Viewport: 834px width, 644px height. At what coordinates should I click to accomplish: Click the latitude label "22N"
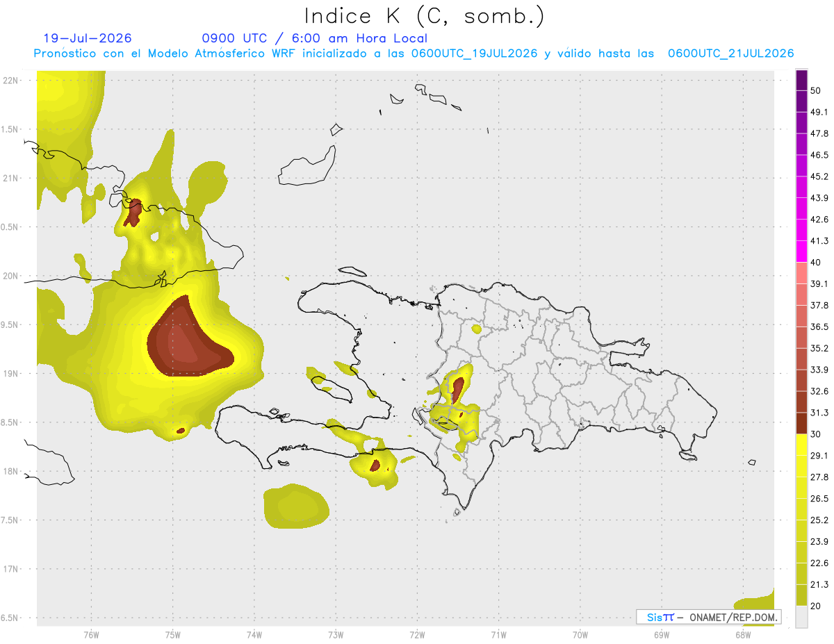(12, 80)
